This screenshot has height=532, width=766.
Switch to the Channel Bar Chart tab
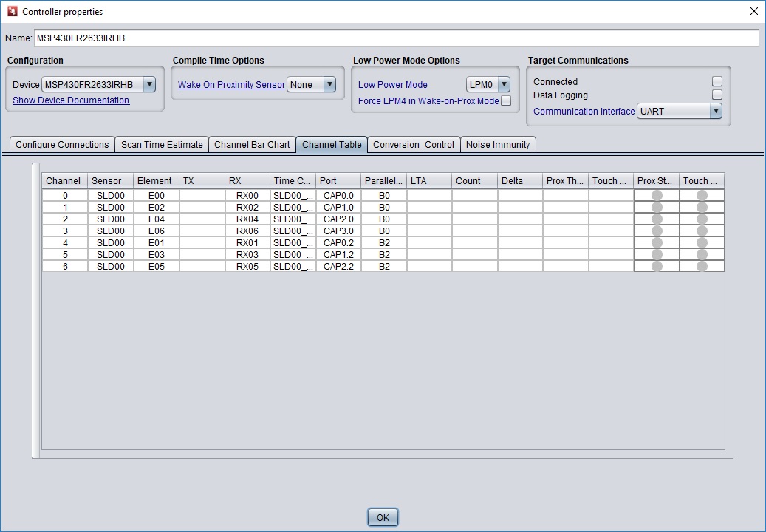pyautogui.click(x=252, y=145)
